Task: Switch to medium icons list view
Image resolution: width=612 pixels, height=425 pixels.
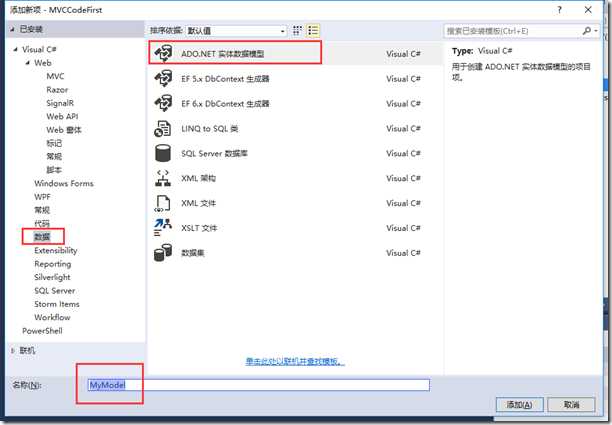Action: [x=313, y=30]
